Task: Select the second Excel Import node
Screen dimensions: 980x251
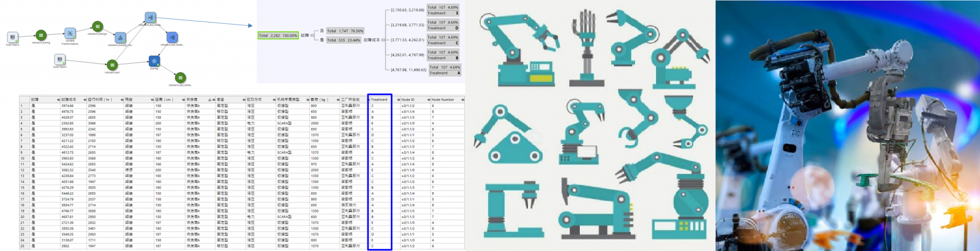Action: point(59,59)
